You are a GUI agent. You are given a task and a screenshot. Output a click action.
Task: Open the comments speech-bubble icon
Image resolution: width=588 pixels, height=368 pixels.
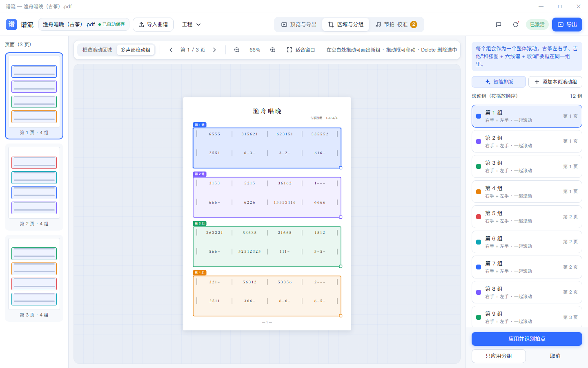[x=499, y=25]
